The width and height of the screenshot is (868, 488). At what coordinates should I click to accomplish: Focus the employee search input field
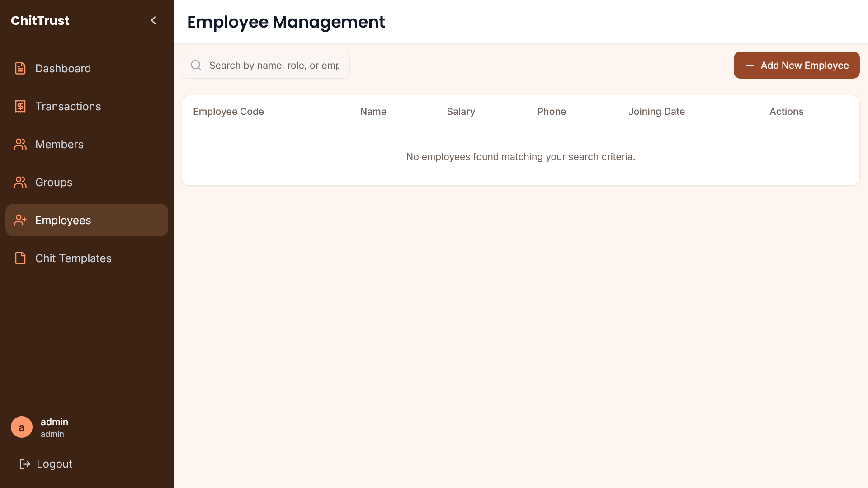pyautogui.click(x=266, y=65)
